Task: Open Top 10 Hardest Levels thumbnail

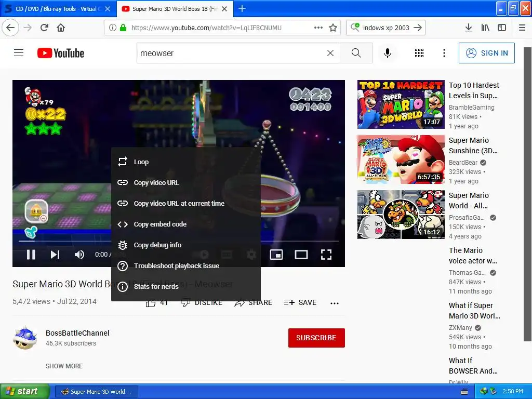Action: 401,104
